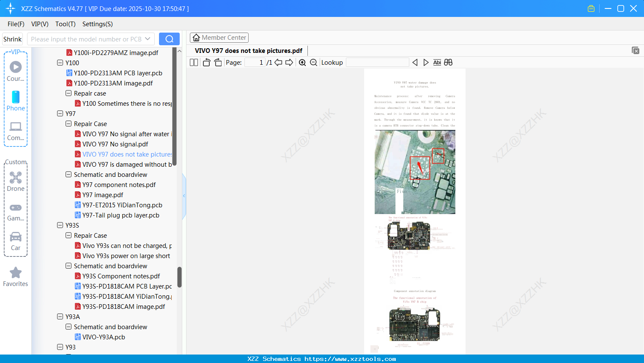The image size is (644, 363).
Task: Toggle the Abi whole-word match icon
Action: [437, 63]
